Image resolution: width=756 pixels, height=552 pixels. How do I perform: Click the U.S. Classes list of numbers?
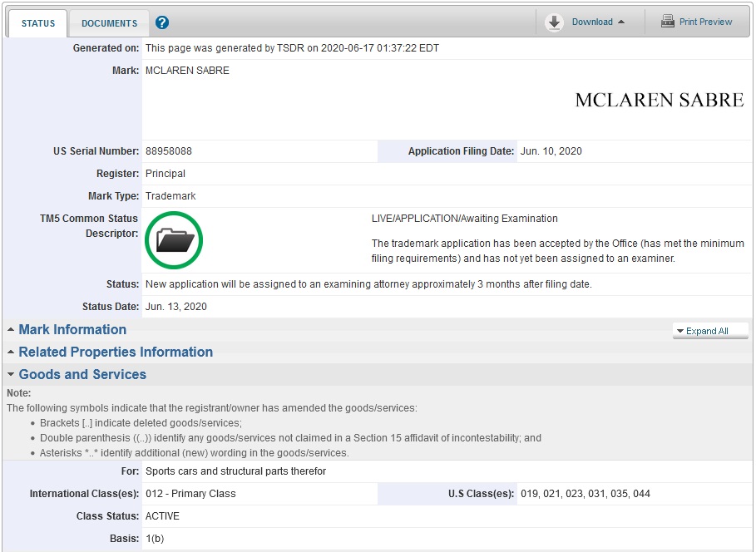(x=586, y=494)
